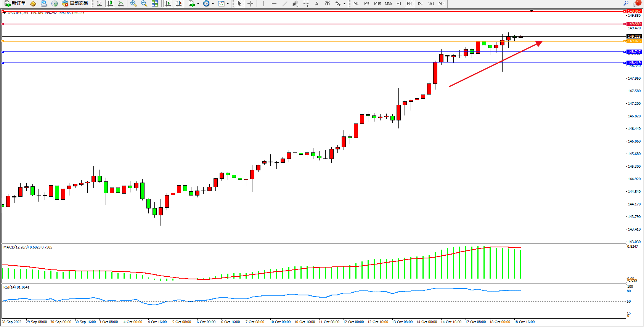Open the New Order (新订单) dialog
The image size is (644, 327).
(15, 3)
